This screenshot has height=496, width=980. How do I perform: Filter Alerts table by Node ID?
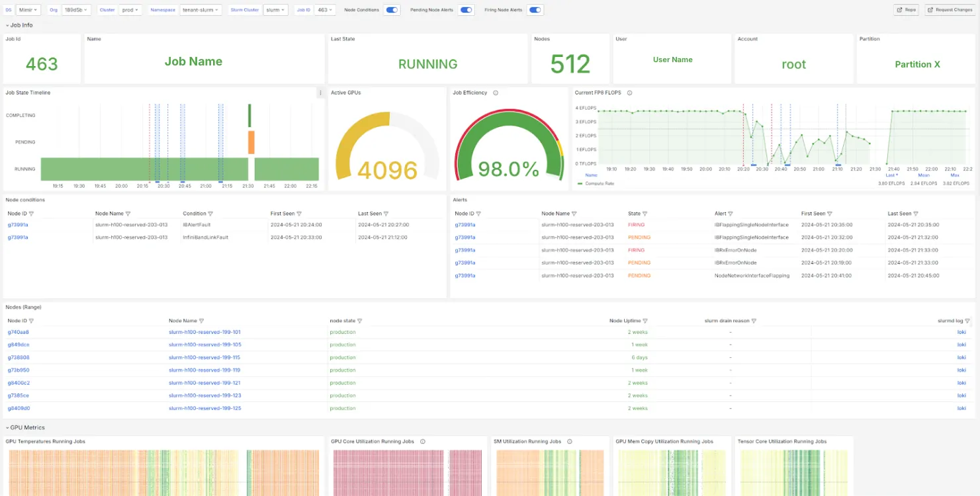[x=478, y=214]
